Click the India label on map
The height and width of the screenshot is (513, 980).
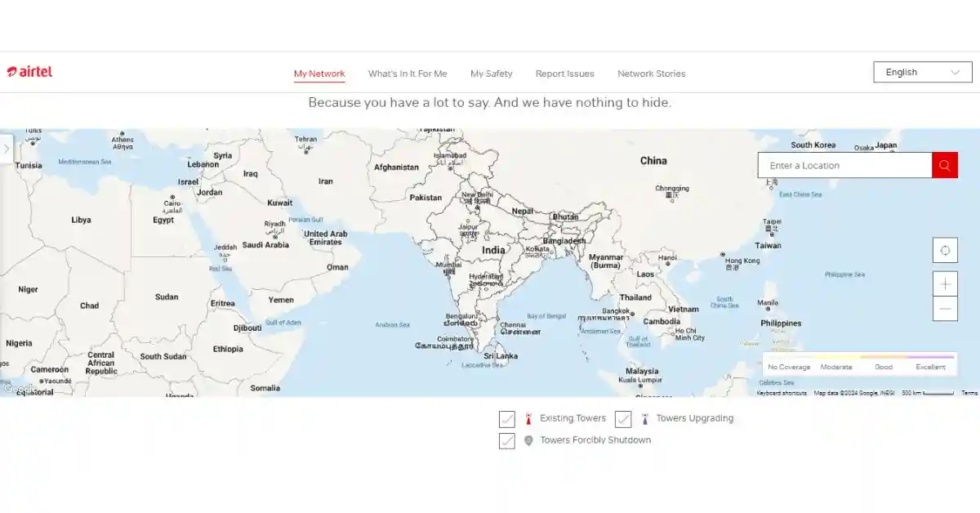click(493, 250)
